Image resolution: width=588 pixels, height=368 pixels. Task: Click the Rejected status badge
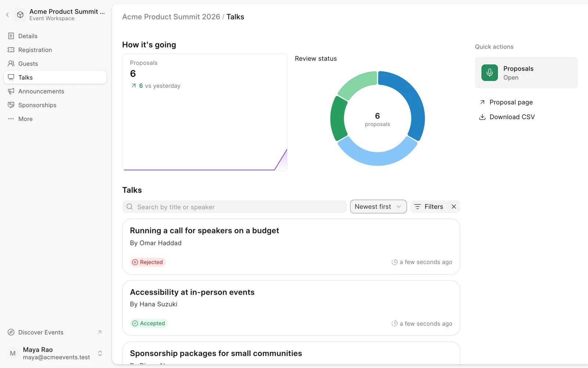point(148,262)
